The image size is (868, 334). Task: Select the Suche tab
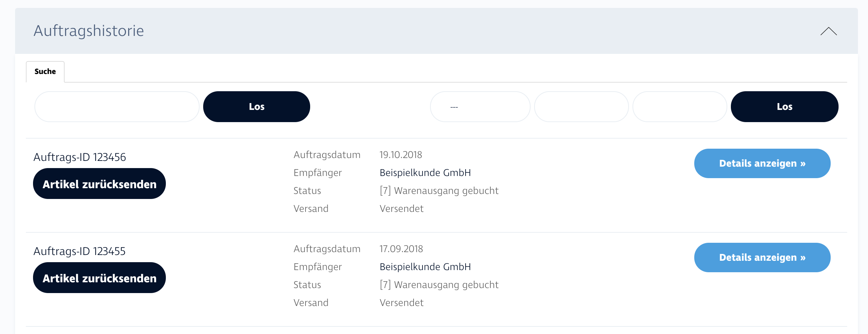click(x=45, y=71)
